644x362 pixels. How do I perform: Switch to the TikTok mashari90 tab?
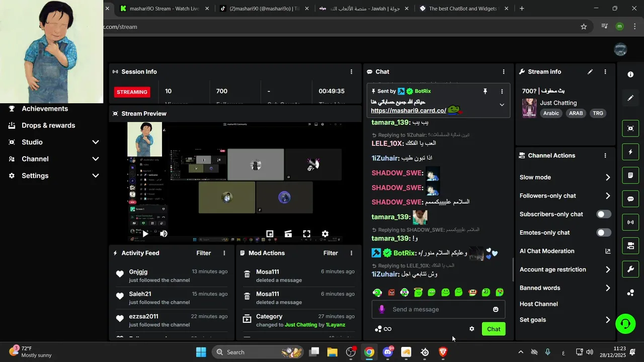(264, 9)
